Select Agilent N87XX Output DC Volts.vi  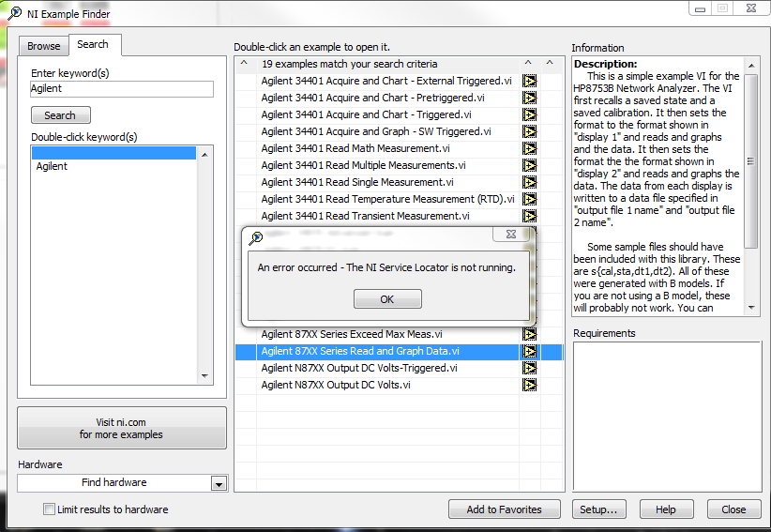[336, 385]
